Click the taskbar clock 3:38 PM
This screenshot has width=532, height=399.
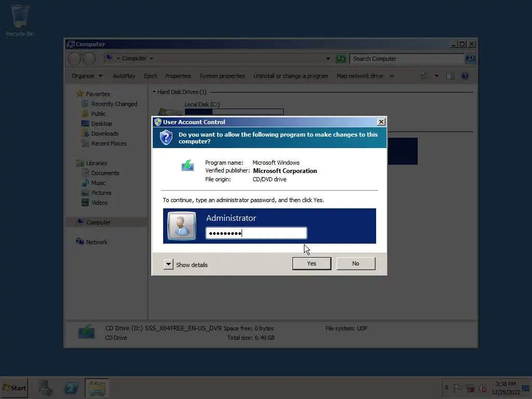pos(505,384)
